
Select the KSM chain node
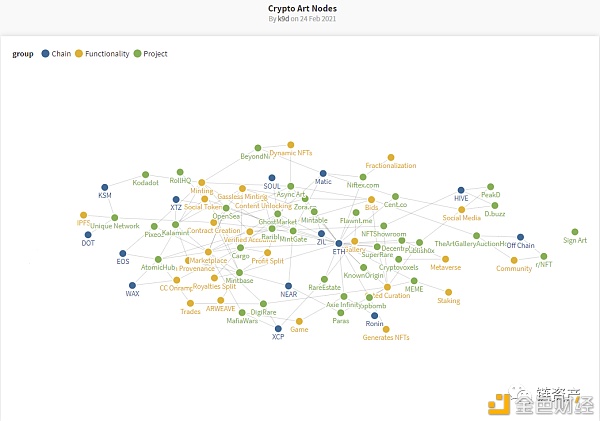pyautogui.click(x=104, y=187)
